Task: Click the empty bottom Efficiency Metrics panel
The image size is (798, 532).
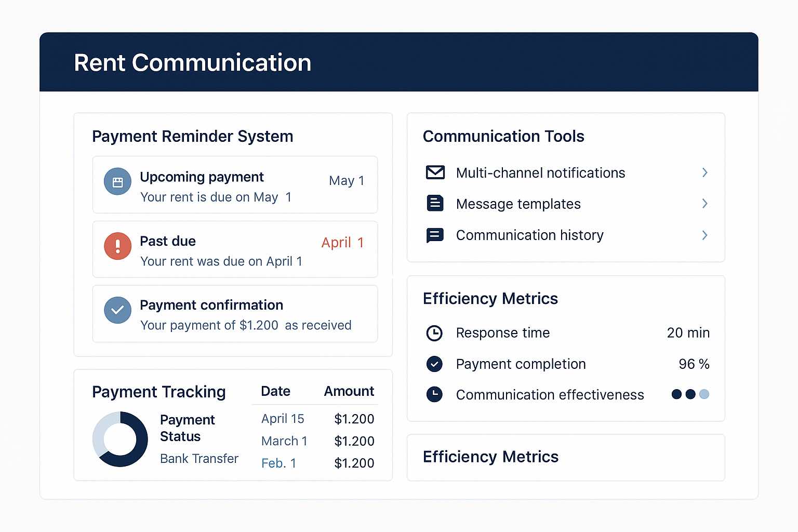Action: pyautogui.click(x=566, y=457)
